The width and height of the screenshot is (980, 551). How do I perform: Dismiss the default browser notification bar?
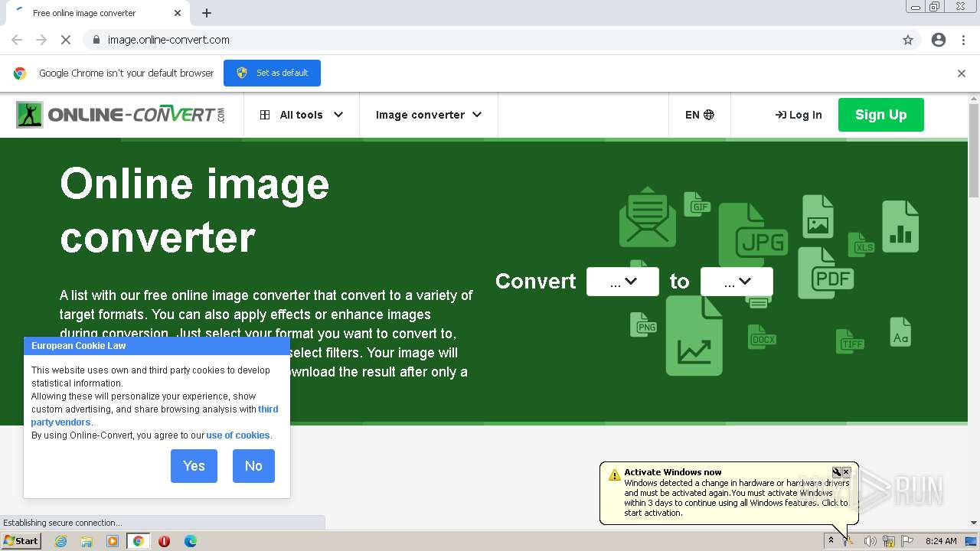961,73
